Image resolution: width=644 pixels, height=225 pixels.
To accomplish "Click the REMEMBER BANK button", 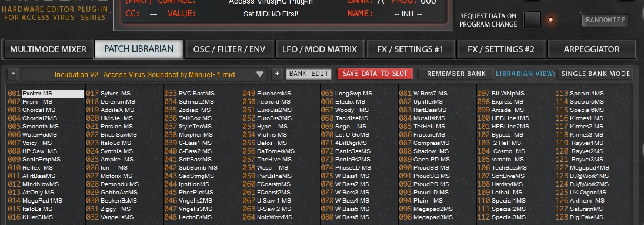I will pos(456,74).
